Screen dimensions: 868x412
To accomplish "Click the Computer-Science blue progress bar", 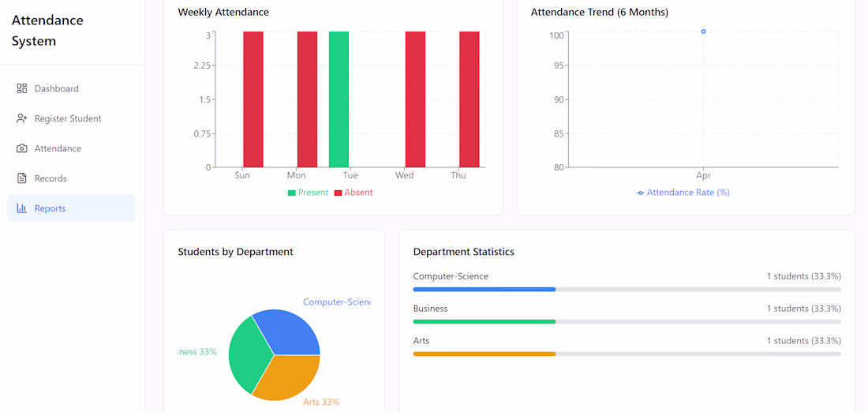I will tap(485, 289).
